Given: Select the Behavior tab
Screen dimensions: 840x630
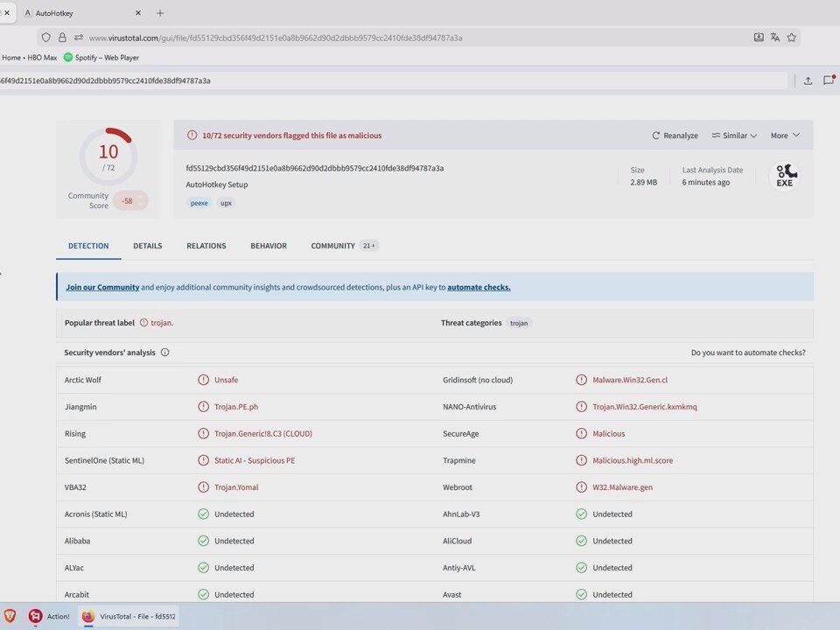Looking at the screenshot, I should [268, 246].
